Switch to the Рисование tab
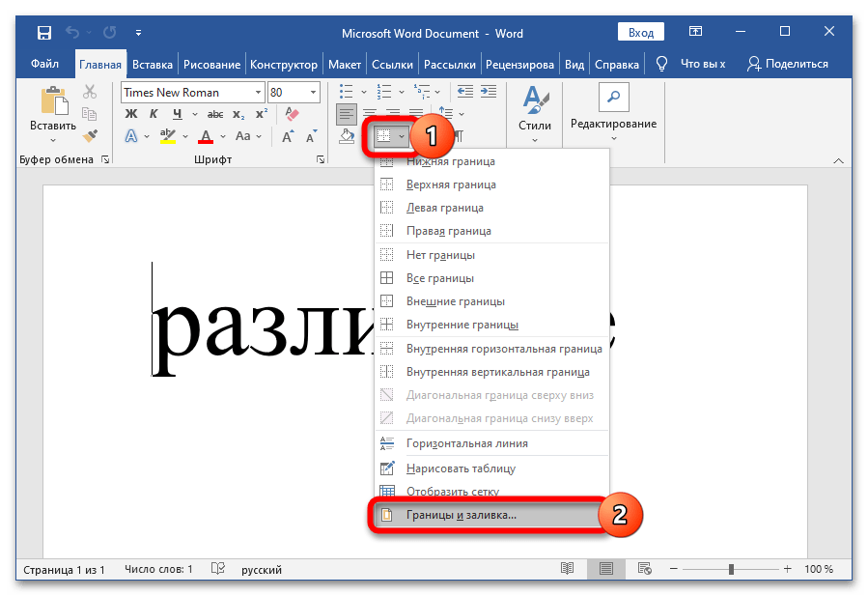The width and height of the screenshot is (868, 596). (211, 65)
